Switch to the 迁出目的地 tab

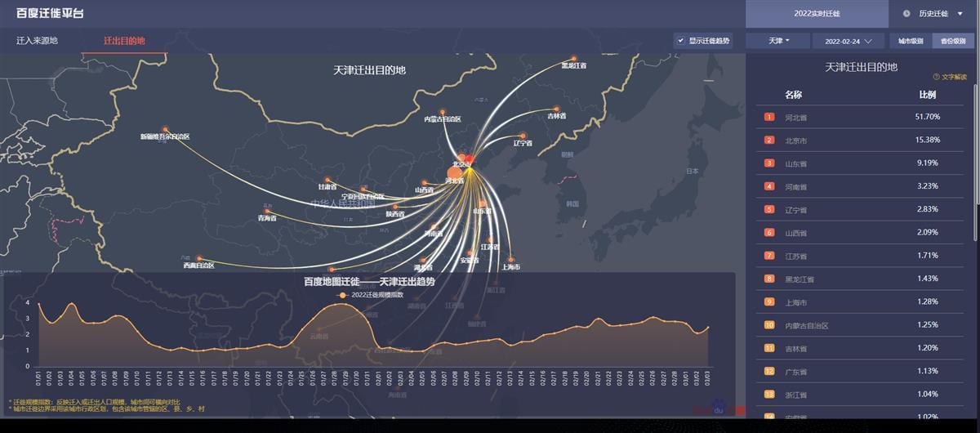[x=124, y=40]
